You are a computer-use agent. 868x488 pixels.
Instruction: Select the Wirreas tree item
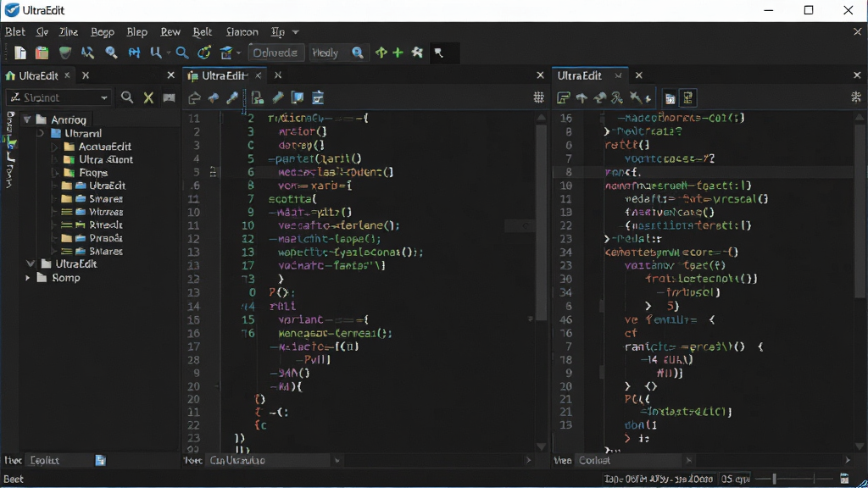coord(106,212)
